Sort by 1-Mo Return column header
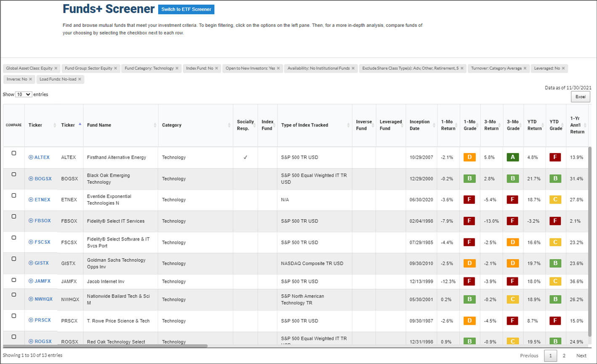This screenshot has width=597, height=364. click(x=448, y=125)
